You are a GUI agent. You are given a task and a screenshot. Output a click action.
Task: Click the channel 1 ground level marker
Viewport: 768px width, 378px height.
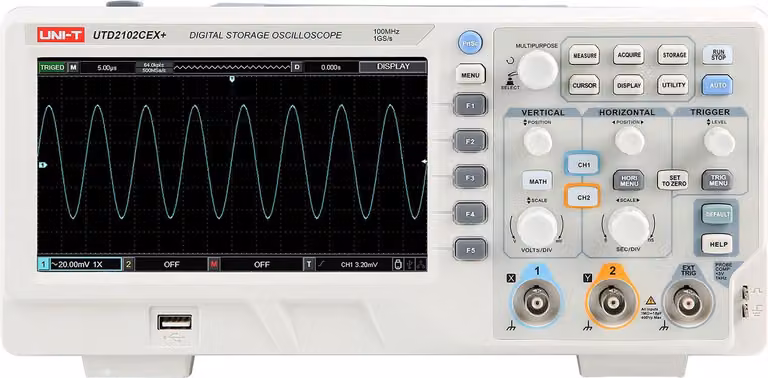click(43, 165)
